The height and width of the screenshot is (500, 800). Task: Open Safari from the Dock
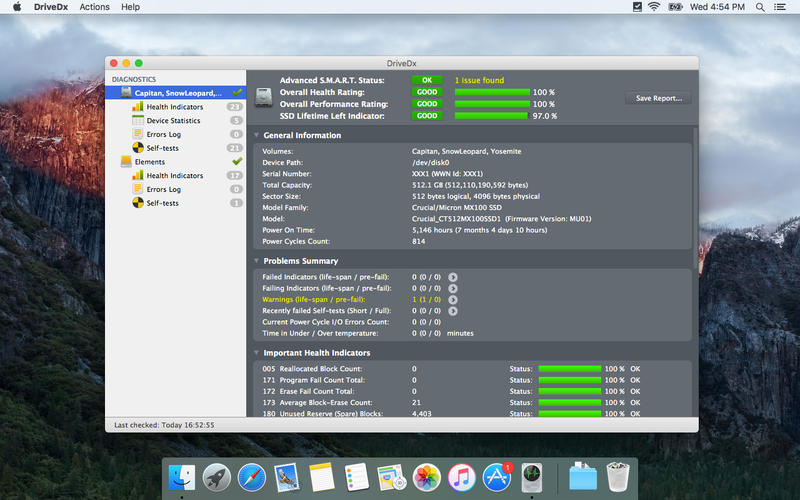pos(252,478)
